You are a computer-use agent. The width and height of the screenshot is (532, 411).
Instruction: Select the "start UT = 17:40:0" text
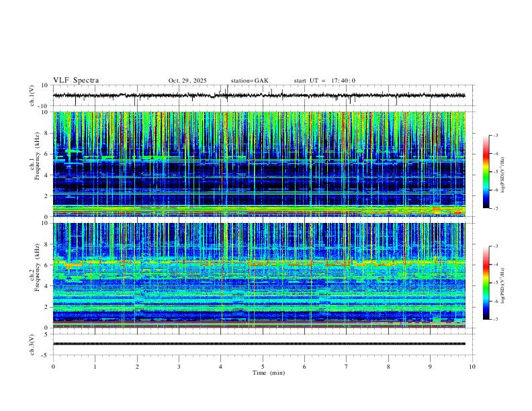click(324, 81)
